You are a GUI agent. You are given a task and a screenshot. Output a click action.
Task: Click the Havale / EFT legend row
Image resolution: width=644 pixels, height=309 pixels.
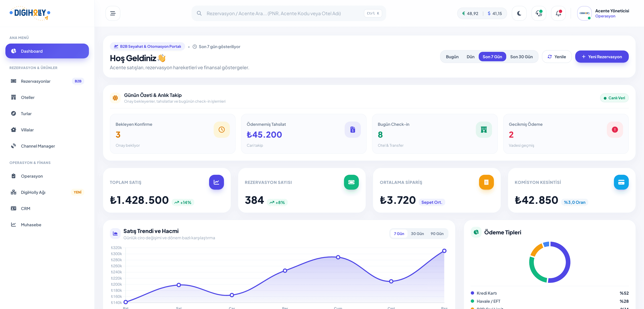click(x=550, y=301)
